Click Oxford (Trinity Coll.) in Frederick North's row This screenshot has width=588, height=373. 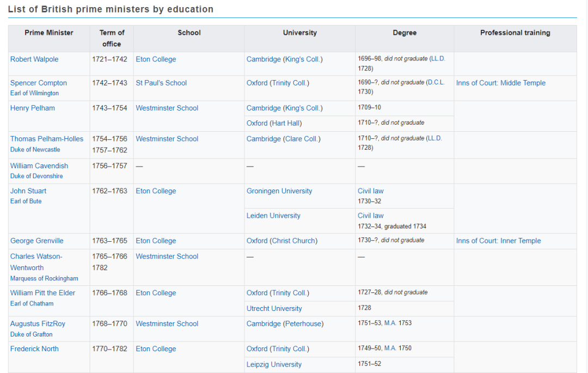[x=278, y=348]
